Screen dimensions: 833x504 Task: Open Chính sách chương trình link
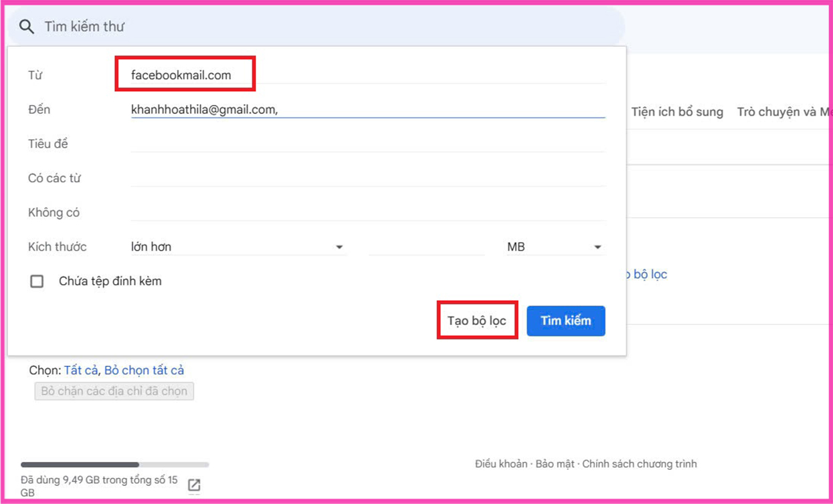pos(640,464)
